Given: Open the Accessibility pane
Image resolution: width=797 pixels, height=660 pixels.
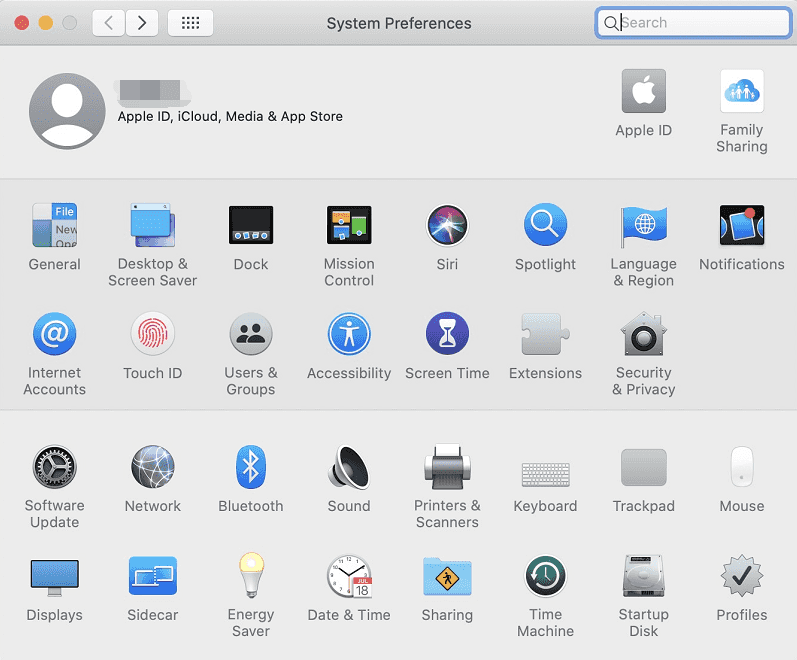Looking at the screenshot, I should [x=348, y=335].
